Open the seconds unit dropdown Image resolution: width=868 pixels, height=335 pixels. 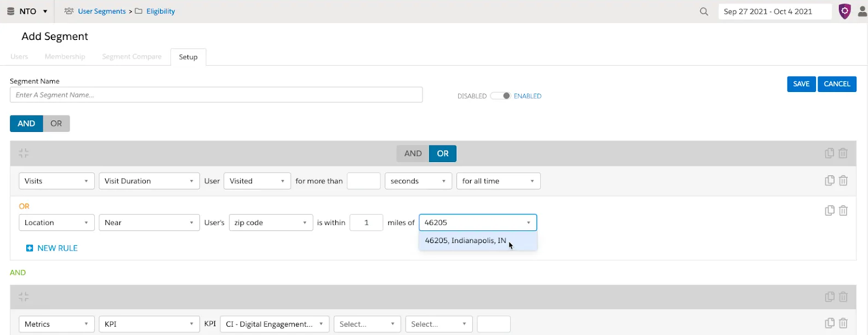(x=418, y=181)
